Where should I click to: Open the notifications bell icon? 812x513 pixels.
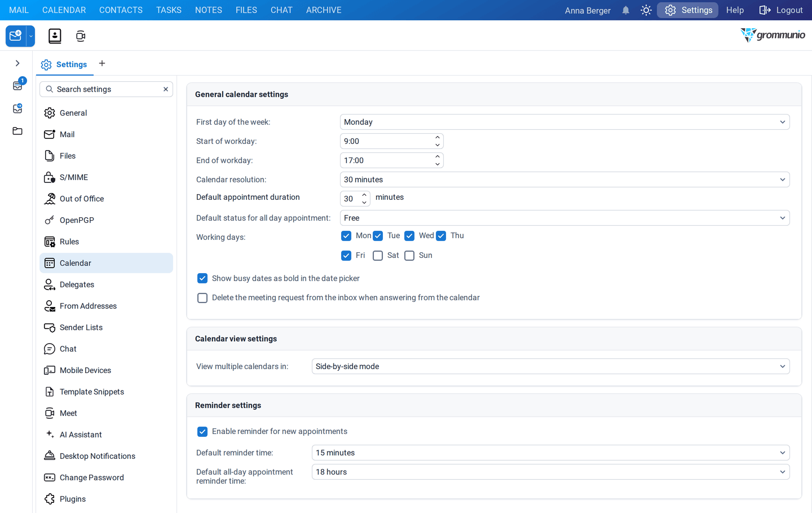click(625, 10)
